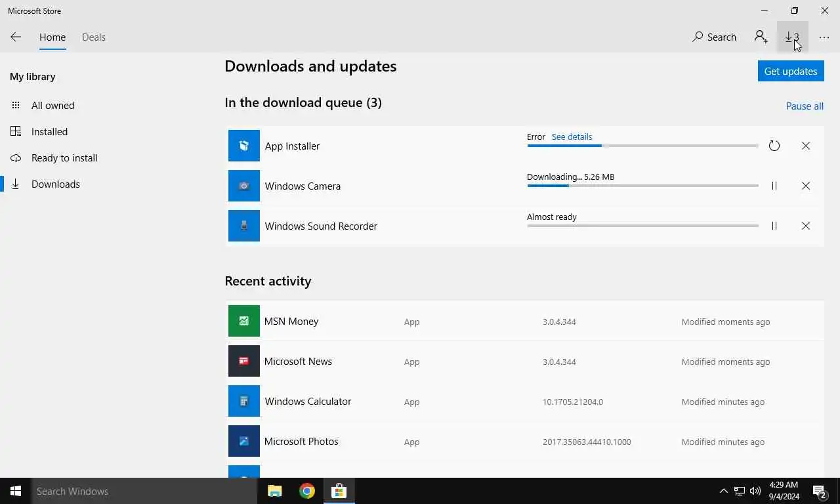Open the Action Center notifications icon

pyautogui.click(x=820, y=491)
